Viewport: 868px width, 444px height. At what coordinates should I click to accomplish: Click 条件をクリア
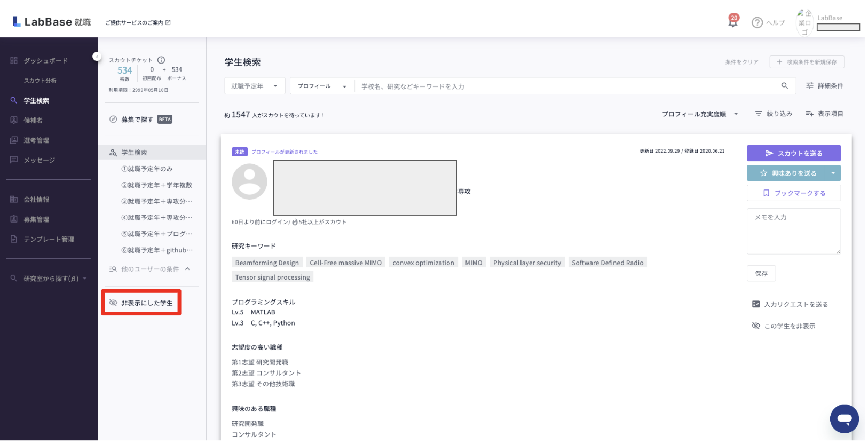(x=741, y=62)
